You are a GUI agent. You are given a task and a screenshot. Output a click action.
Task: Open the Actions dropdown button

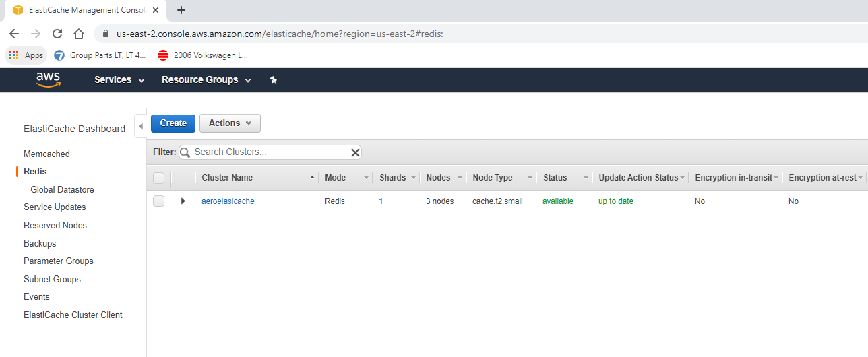pyautogui.click(x=230, y=123)
